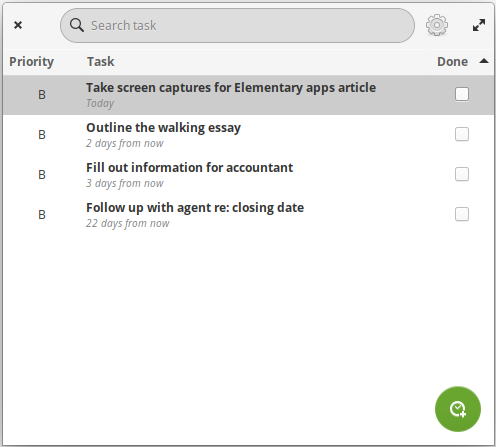496x447 pixels.
Task: Add a new task with green button
Action: pos(458,409)
